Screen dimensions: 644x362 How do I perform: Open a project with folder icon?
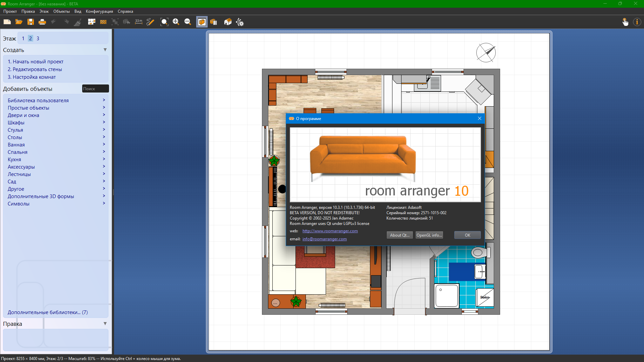19,22
